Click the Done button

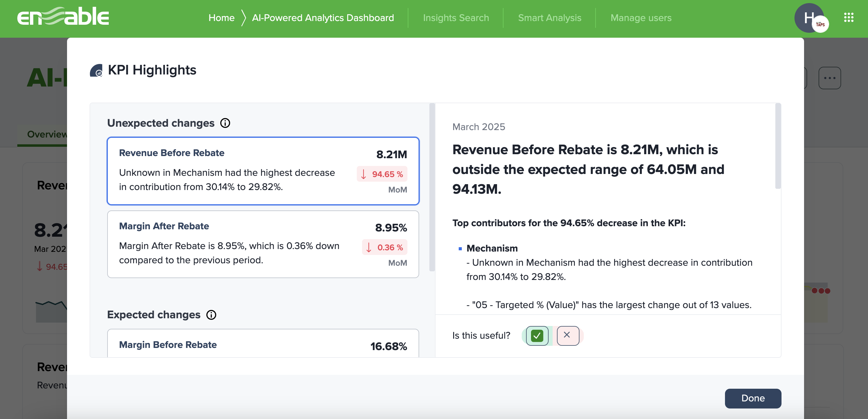pyautogui.click(x=753, y=398)
